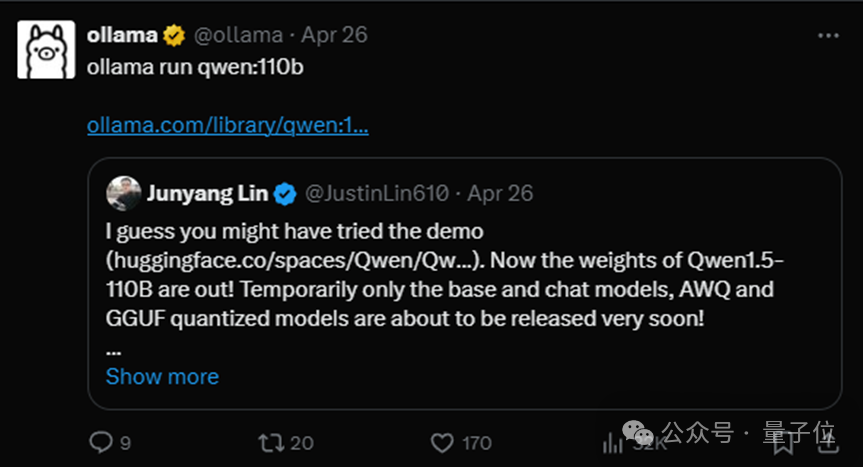Like the tweet with the heart icon
The width and height of the screenshot is (863, 467).
[442, 441]
